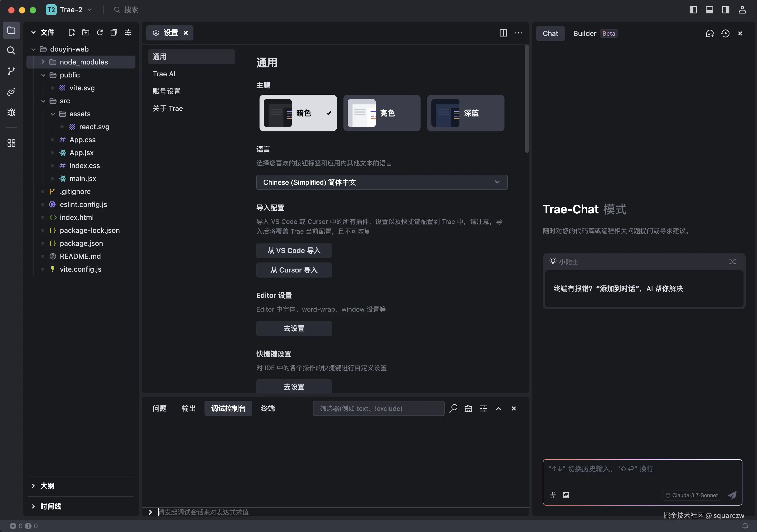Refresh the file explorer
757x532 pixels.
click(100, 32)
